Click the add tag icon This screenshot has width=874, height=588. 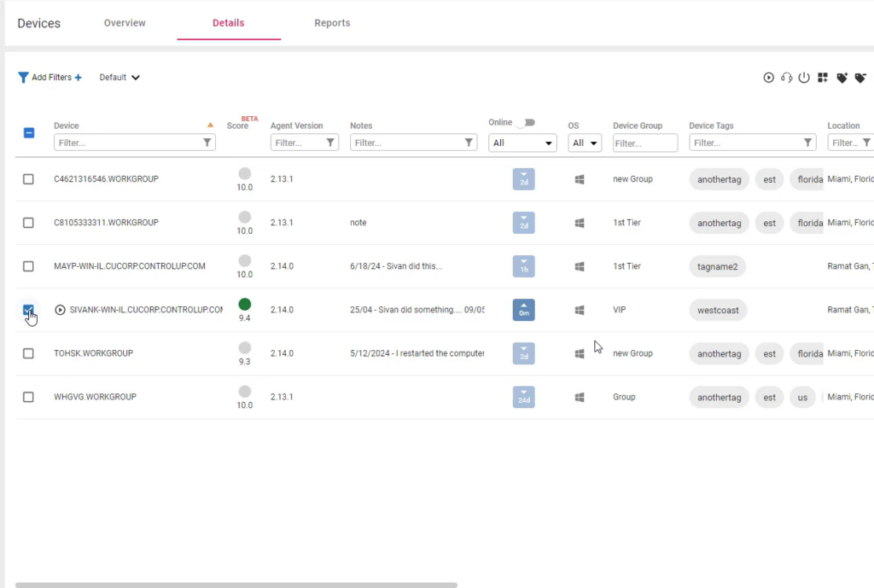click(842, 78)
